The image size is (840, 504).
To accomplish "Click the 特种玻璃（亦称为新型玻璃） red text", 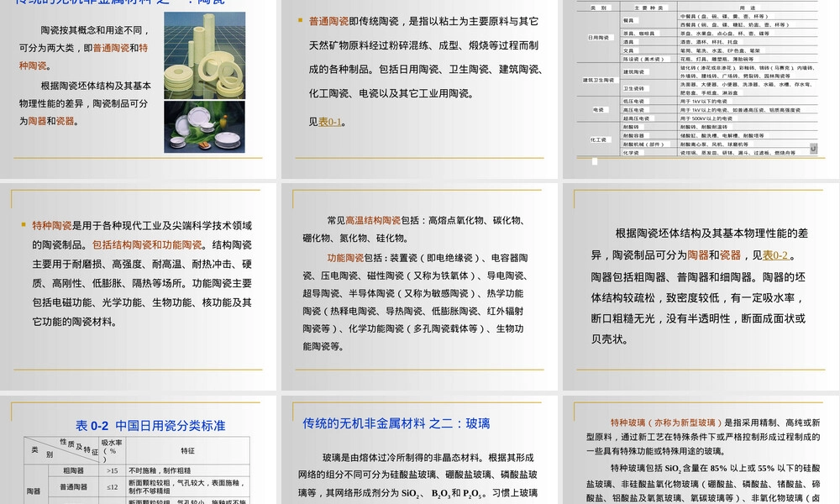I will (666, 423).
